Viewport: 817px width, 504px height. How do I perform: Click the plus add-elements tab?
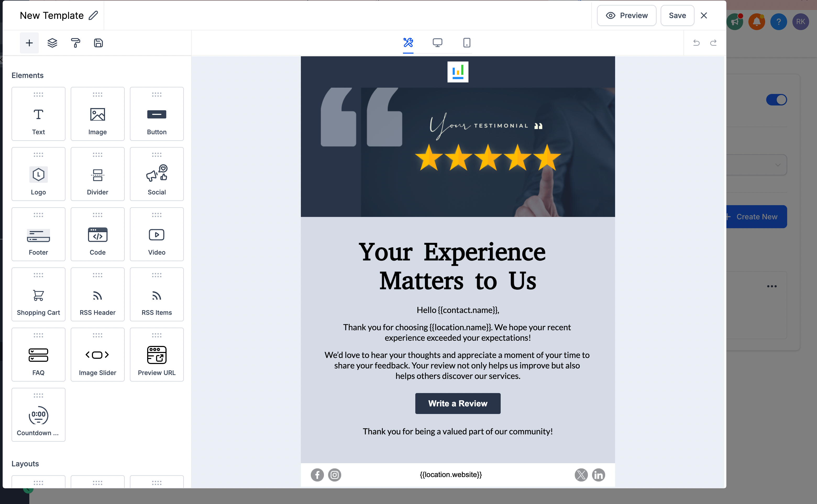[x=29, y=43]
